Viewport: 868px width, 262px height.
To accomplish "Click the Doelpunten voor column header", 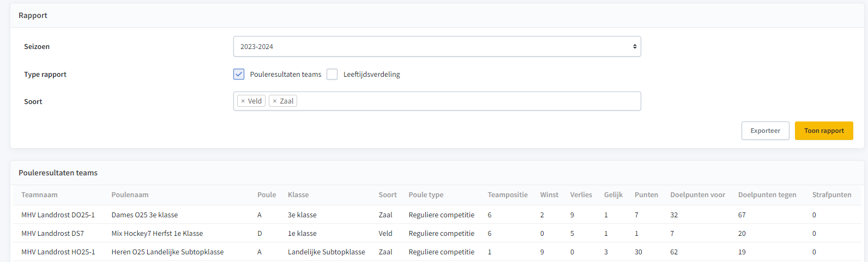I will [x=697, y=195].
